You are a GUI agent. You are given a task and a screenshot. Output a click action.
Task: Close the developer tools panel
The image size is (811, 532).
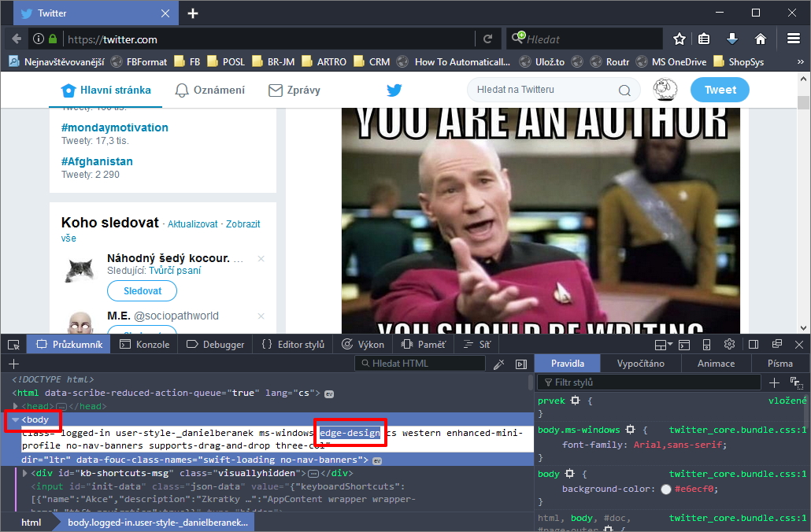point(799,345)
